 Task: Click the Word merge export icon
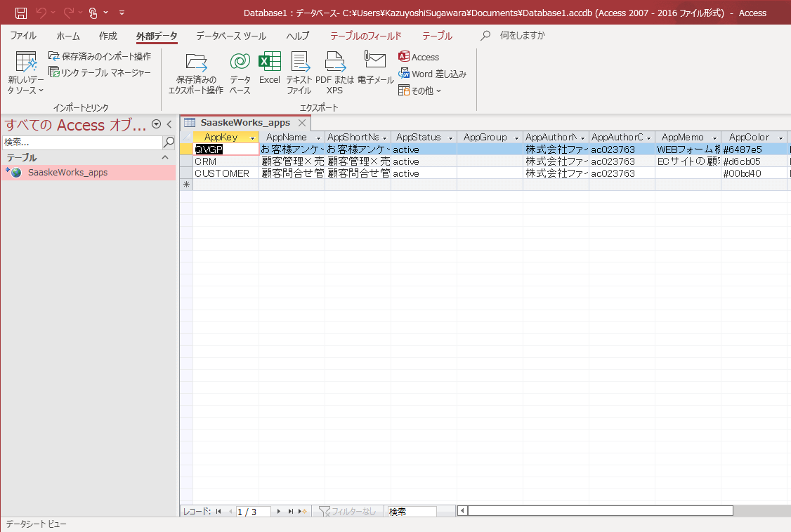(x=403, y=74)
